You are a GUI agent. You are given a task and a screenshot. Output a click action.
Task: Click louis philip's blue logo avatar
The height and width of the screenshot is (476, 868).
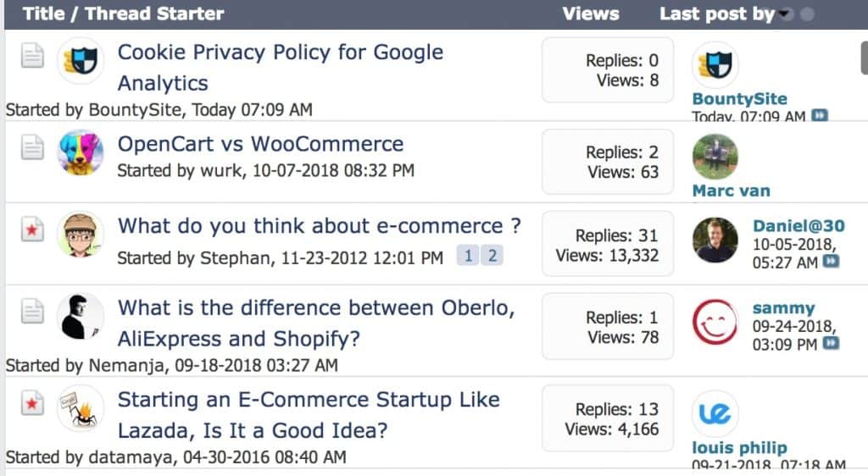coord(715,414)
